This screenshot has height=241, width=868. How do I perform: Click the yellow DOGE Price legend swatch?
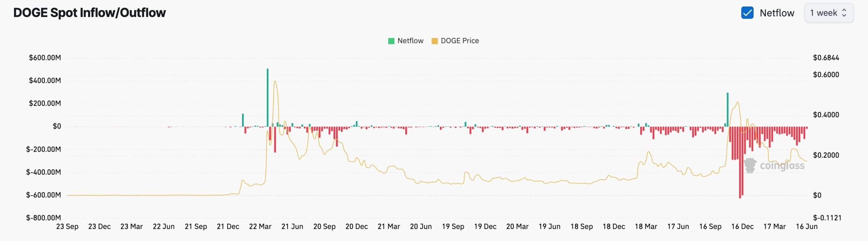tap(434, 41)
